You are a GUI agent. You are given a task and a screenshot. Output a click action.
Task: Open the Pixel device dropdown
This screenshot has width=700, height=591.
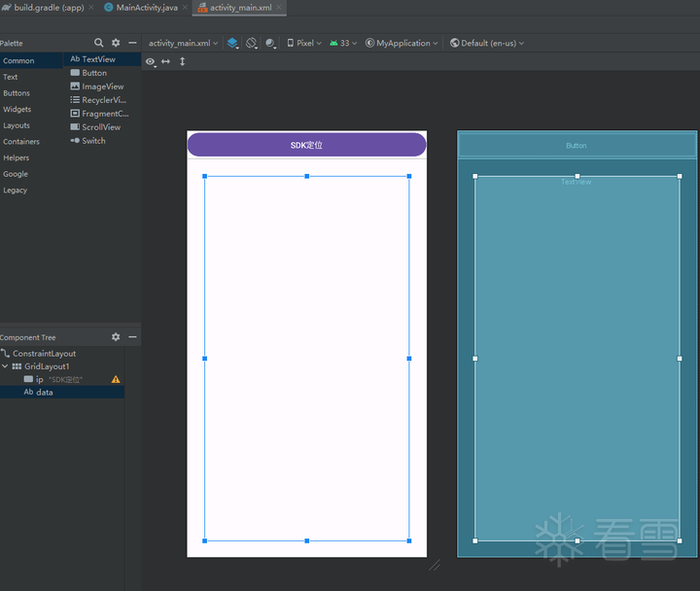pos(305,43)
